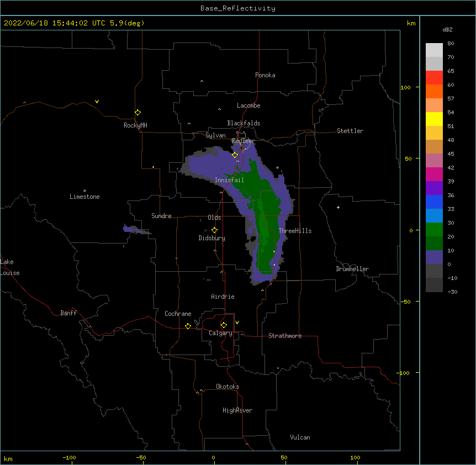Screen dimensions: 476x465
Task: Click the -50 tick on the right axis
Action: (405, 302)
